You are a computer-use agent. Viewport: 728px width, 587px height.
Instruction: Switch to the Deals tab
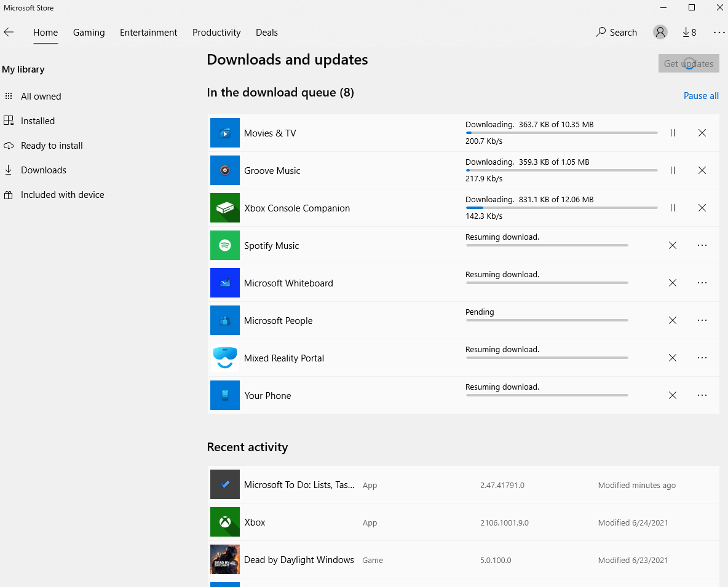tap(266, 33)
